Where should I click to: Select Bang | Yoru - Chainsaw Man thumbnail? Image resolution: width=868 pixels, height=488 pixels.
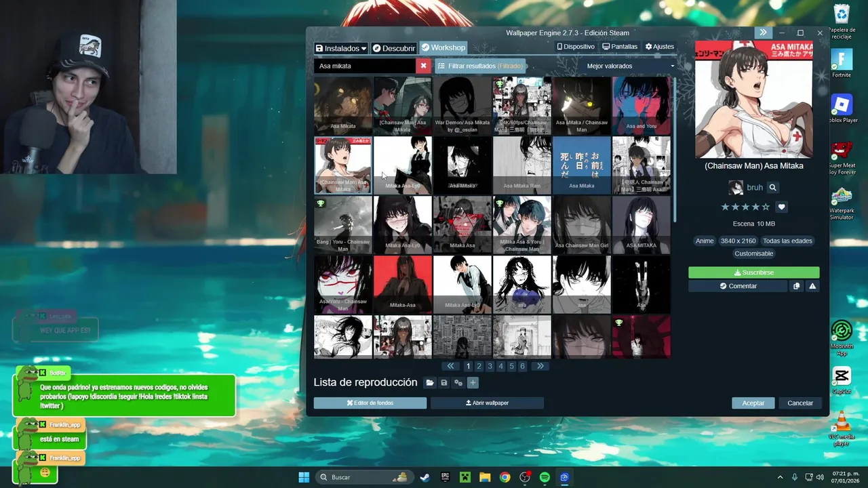pyautogui.click(x=343, y=225)
